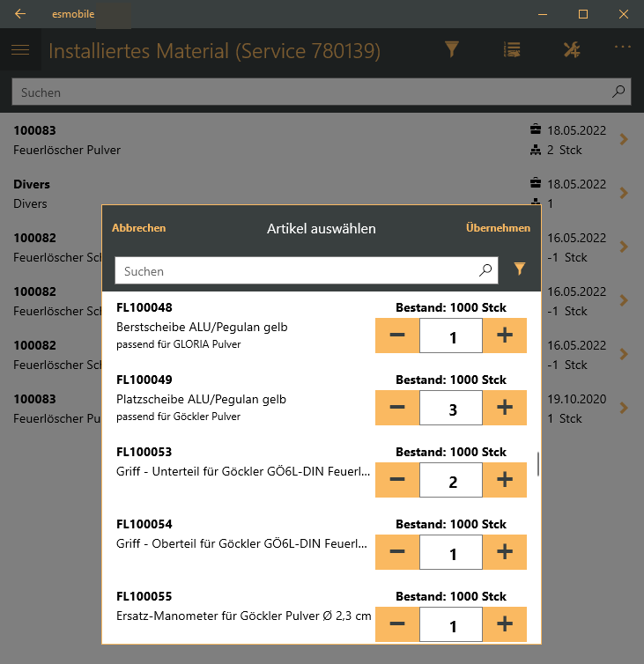
Task: Open the tools wrench icon in toolbar
Action: pos(571,50)
